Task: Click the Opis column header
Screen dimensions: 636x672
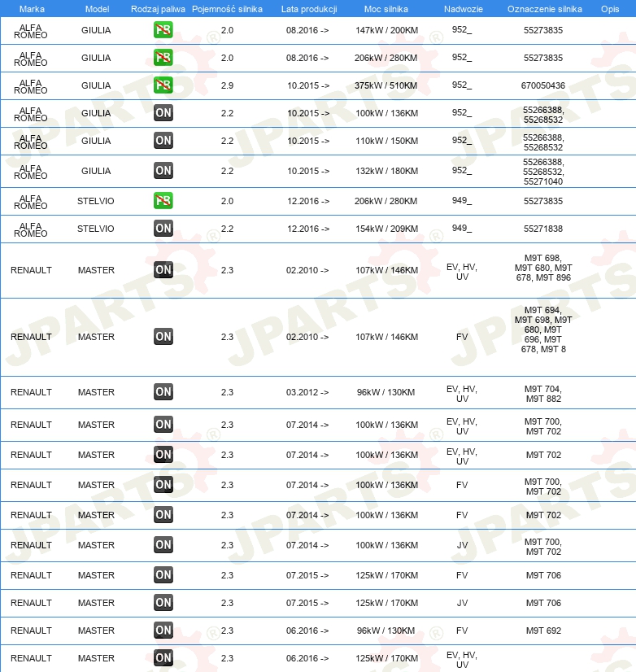Action: (x=610, y=9)
